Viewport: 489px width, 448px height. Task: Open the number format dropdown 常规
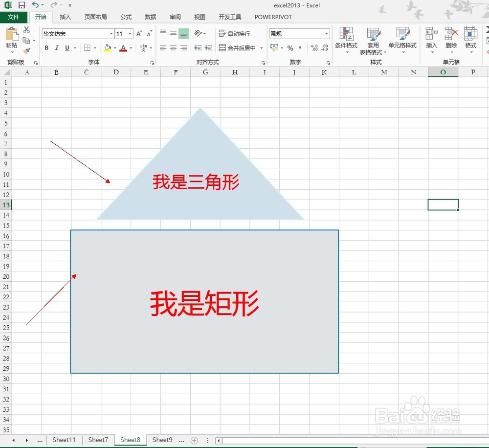pos(326,34)
